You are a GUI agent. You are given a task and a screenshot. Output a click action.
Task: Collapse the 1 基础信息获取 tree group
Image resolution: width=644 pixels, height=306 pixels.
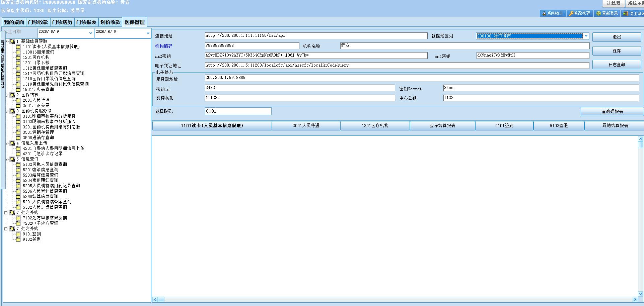pos(6,41)
